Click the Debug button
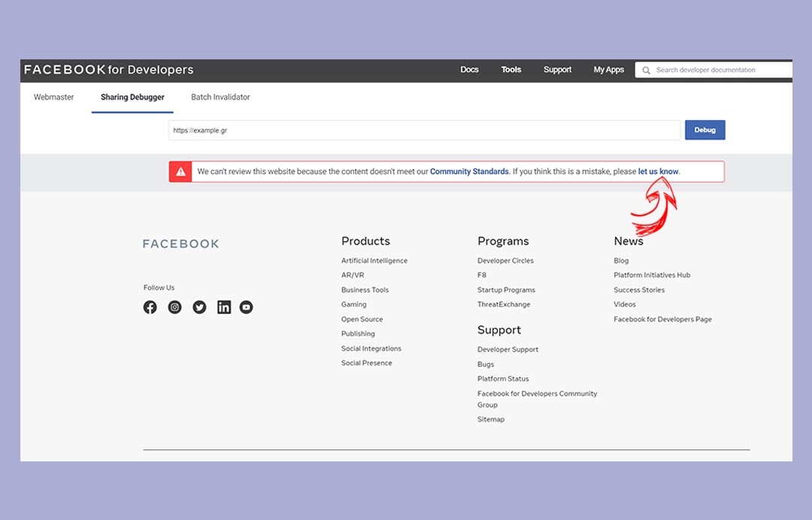This screenshot has height=520, width=812. pyautogui.click(x=704, y=130)
